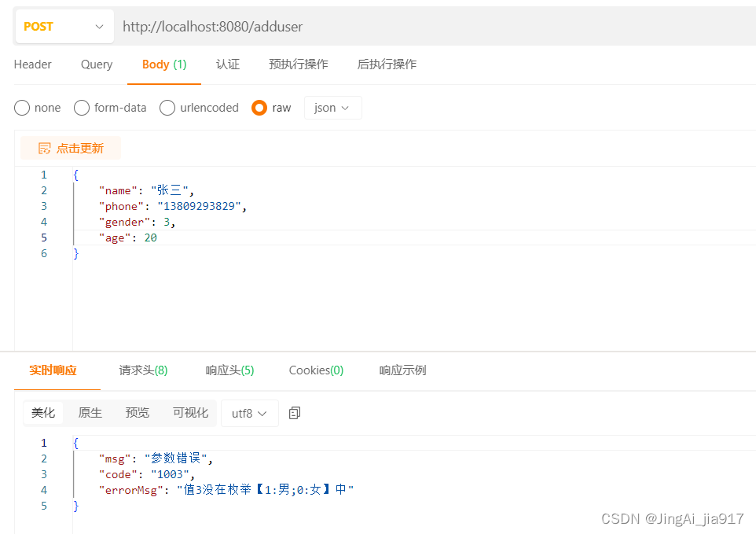The image size is (756, 534).
Task: Open the json body format dropdown
Action: click(x=332, y=108)
